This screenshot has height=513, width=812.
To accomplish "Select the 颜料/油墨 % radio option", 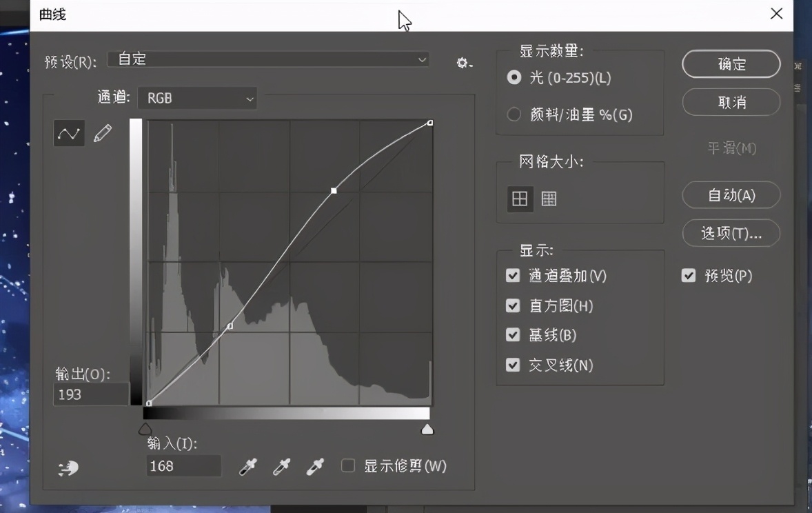I will [x=514, y=114].
